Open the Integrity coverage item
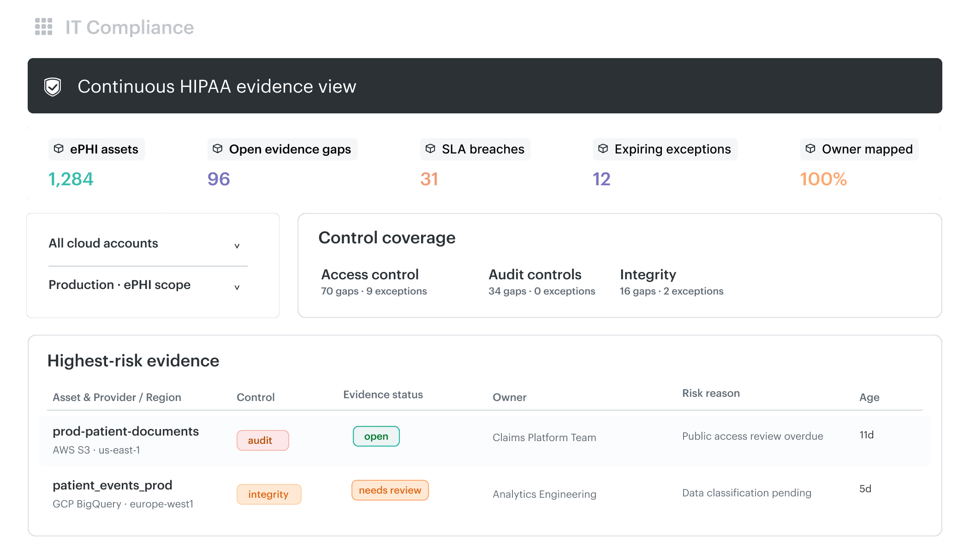 (672, 282)
